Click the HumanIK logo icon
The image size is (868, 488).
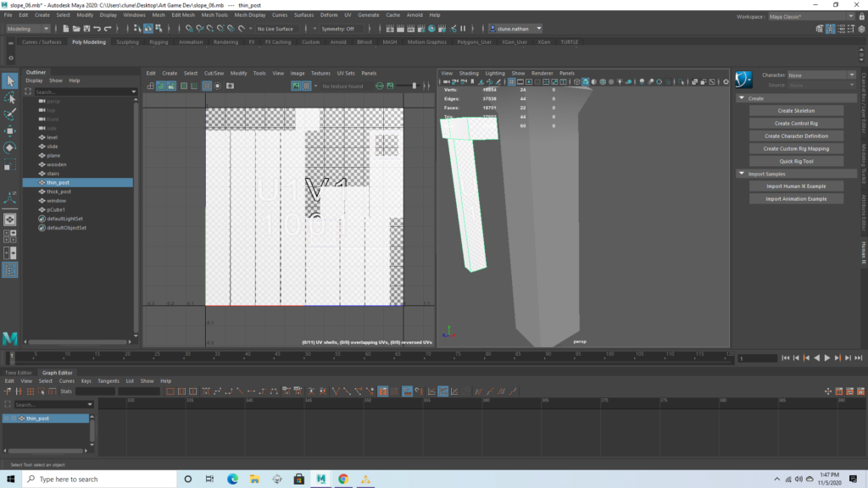point(744,80)
